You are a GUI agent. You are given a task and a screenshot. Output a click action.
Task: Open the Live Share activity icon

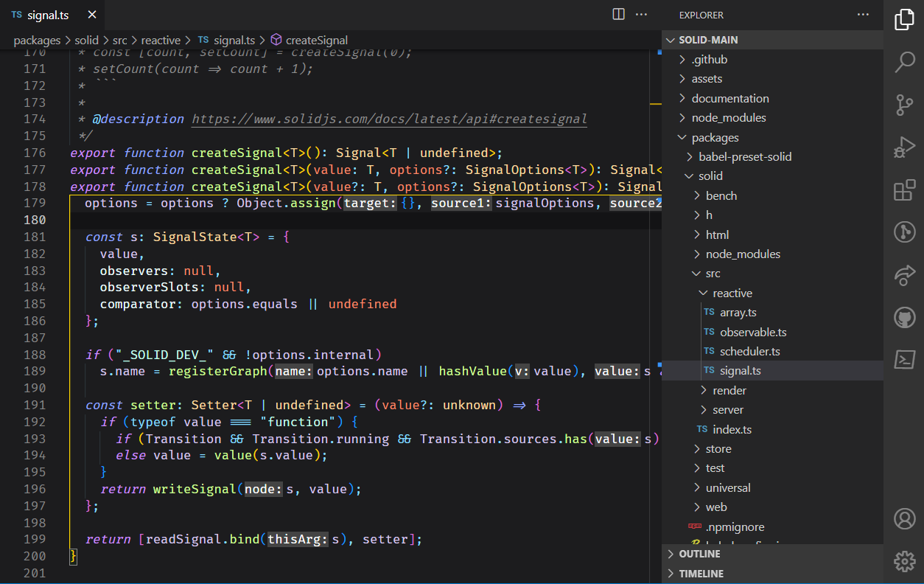904,275
